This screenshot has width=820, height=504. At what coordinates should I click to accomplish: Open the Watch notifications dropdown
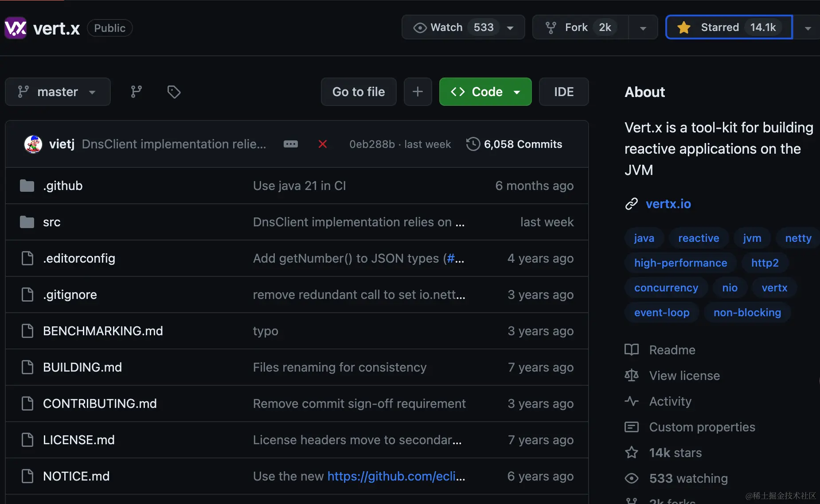pos(463,27)
